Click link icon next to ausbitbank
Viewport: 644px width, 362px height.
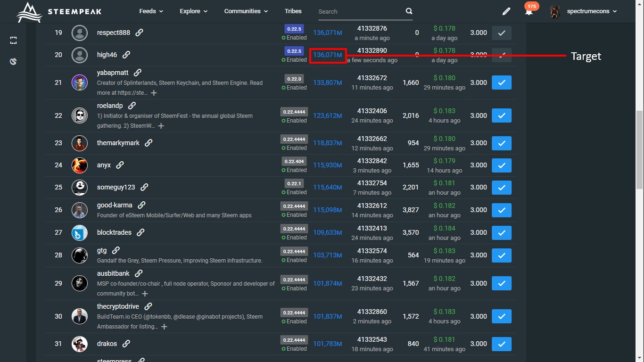(139, 273)
